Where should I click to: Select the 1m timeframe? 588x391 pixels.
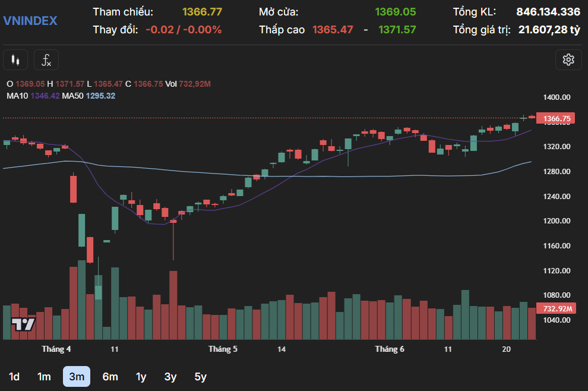(x=44, y=377)
